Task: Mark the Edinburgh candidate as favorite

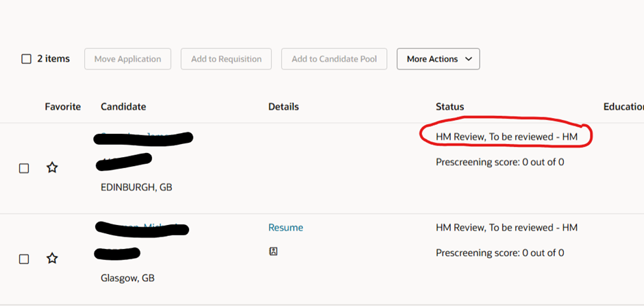Action: (x=52, y=168)
